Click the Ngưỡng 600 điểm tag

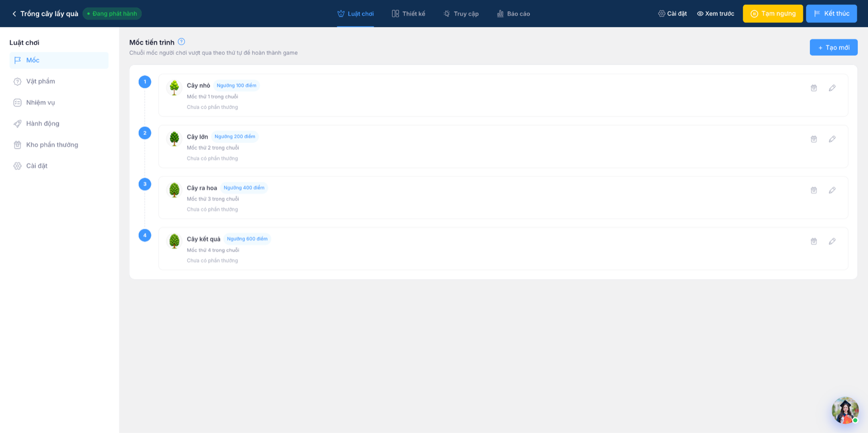pyautogui.click(x=247, y=239)
